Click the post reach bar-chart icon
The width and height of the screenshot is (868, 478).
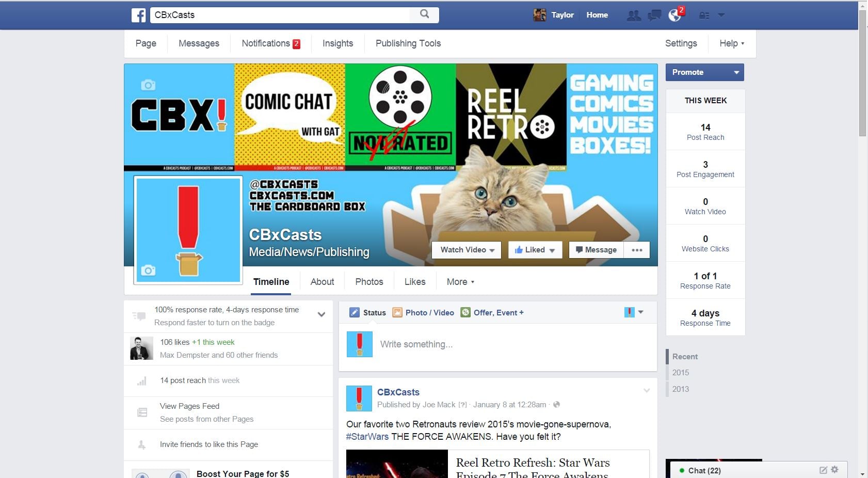[x=141, y=381]
